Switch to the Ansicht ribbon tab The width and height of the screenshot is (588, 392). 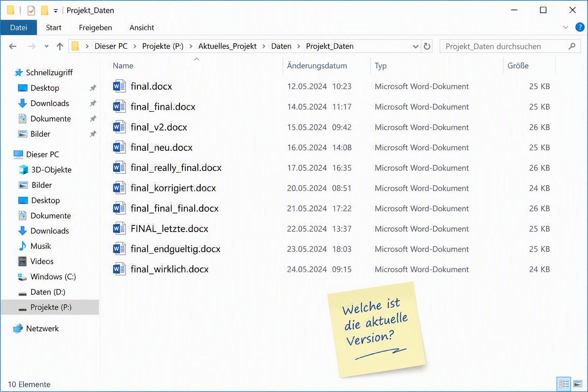[142, 28]
